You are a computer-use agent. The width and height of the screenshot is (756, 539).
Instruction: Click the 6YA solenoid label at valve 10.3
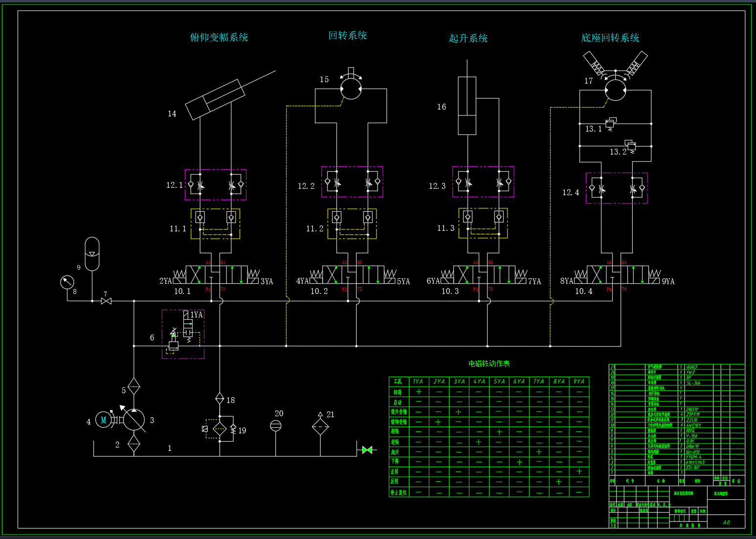pyautogui.click(x=433, y=281)
